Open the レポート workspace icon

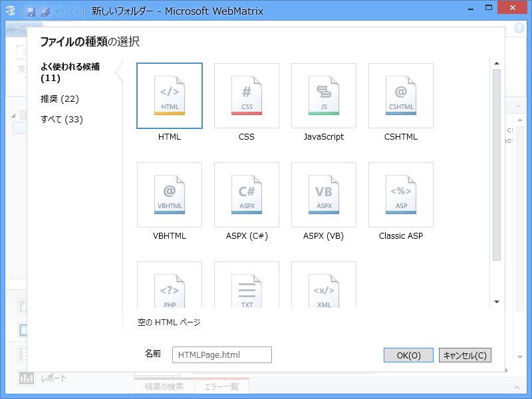(26, 377)
